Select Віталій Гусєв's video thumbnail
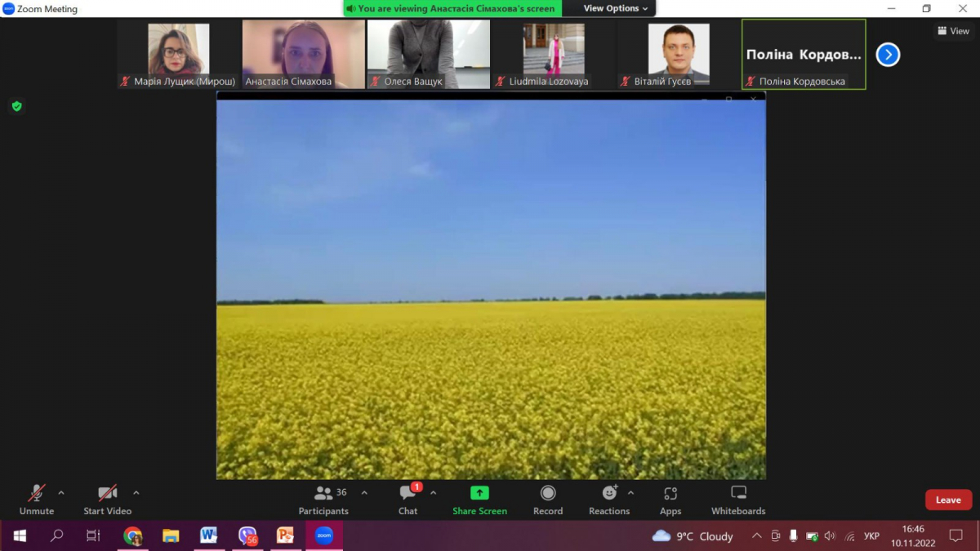The image size is (980, 551). [x=679, y=54]
